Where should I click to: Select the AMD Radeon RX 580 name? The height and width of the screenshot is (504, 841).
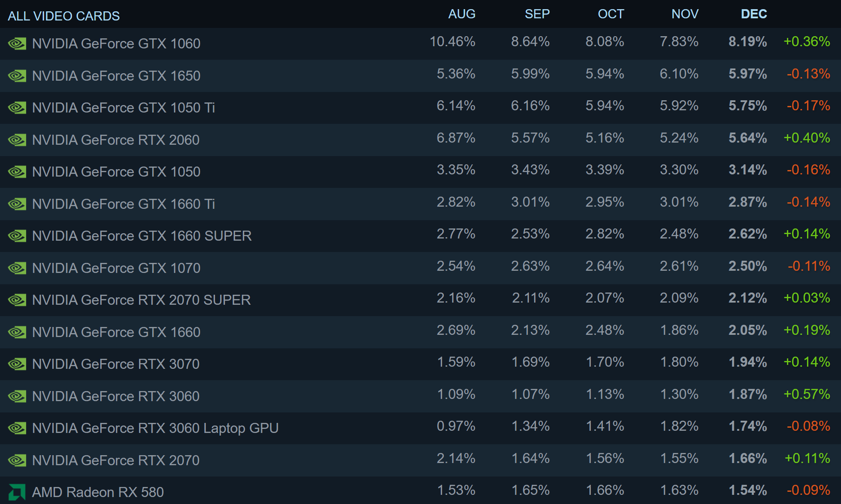point(98,492)
